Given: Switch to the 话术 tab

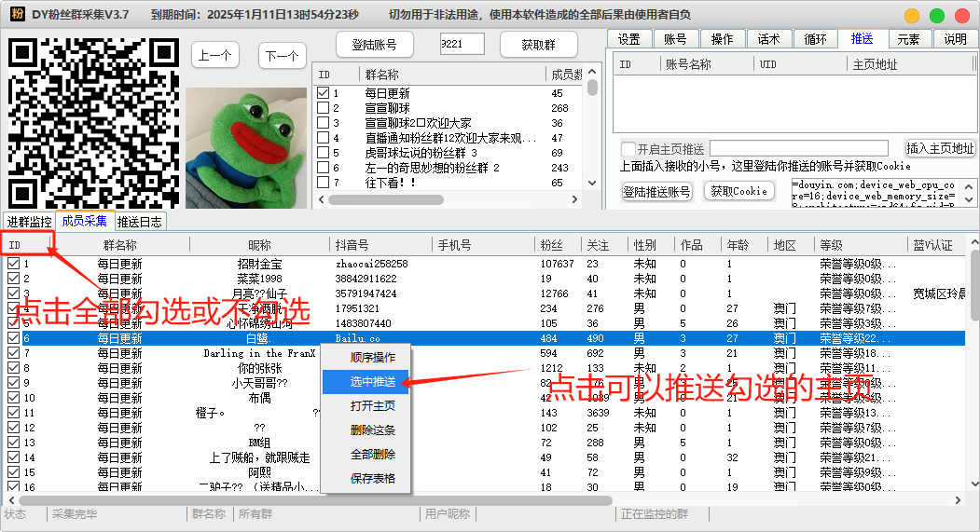Looking at the screenshot, I should tap(768, 39).
